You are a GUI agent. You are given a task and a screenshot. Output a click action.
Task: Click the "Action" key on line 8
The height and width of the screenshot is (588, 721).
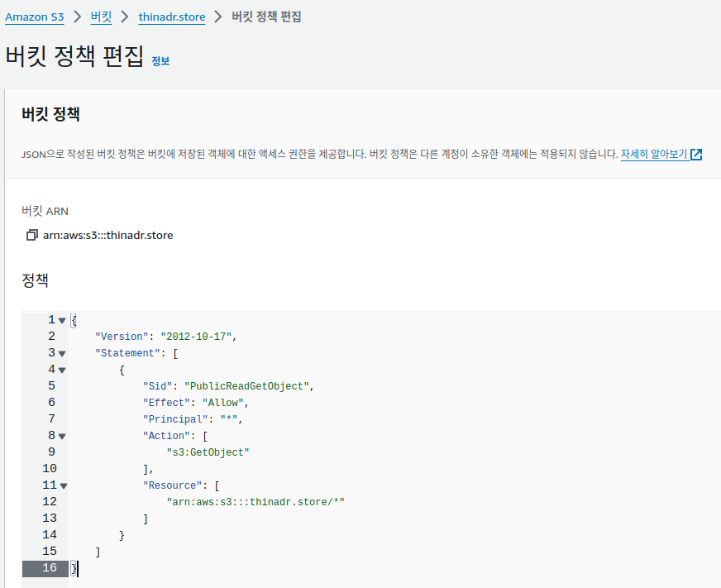click(x=166, y=436)
